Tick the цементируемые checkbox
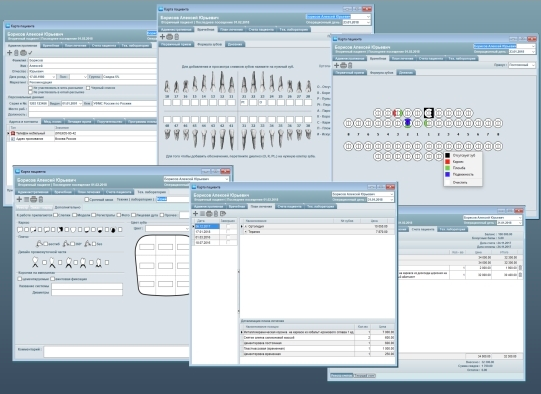Image resolution: width=541 pixels, height=394 pixels. pos(20,278)
